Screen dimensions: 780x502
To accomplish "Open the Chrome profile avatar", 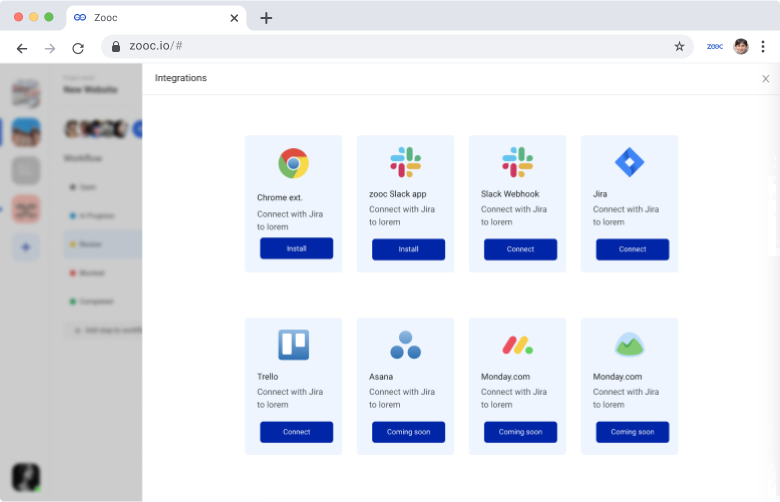I will click(x=741, y=47).
